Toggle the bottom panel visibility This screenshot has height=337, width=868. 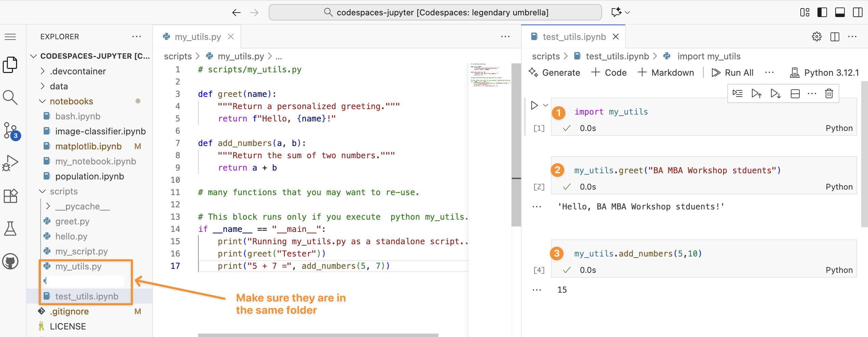[840, 13]
